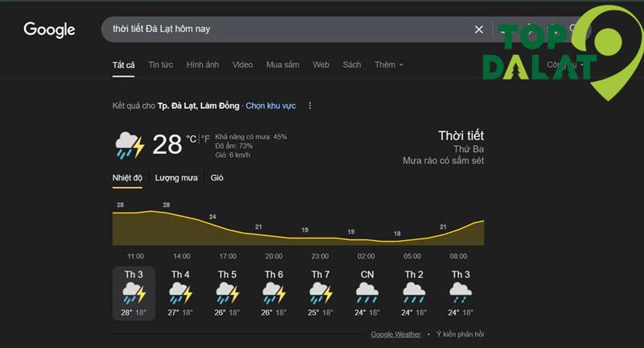Click the Ý kiến phản hồi link
Screen dimensions: 644x348
click(x=460, y=334)
